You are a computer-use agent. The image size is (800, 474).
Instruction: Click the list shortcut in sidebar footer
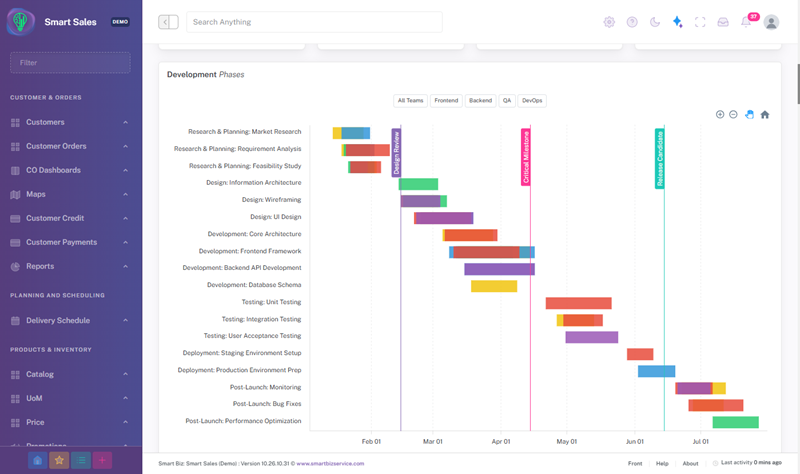[81, 460]
